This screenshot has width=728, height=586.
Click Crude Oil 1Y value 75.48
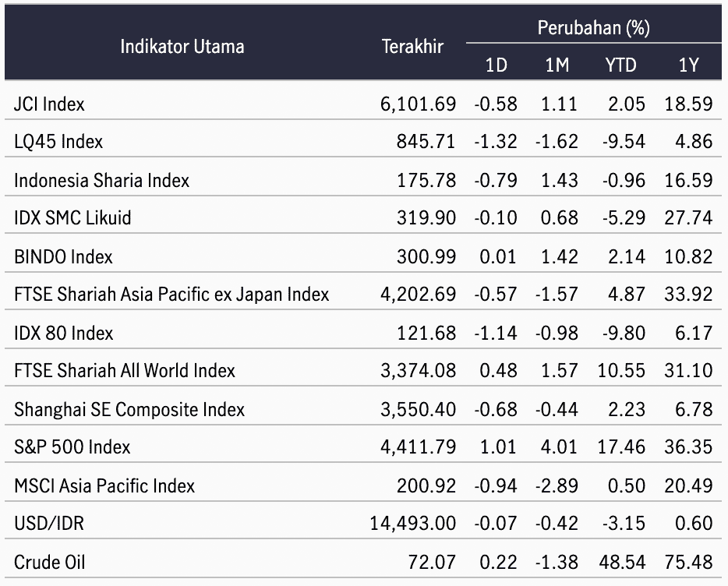tap(688, 563)
